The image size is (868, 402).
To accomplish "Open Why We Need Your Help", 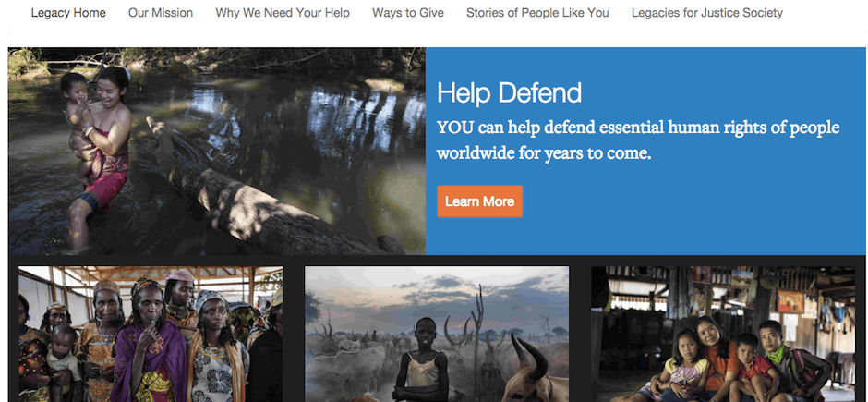I will click(x=283, y=12).
